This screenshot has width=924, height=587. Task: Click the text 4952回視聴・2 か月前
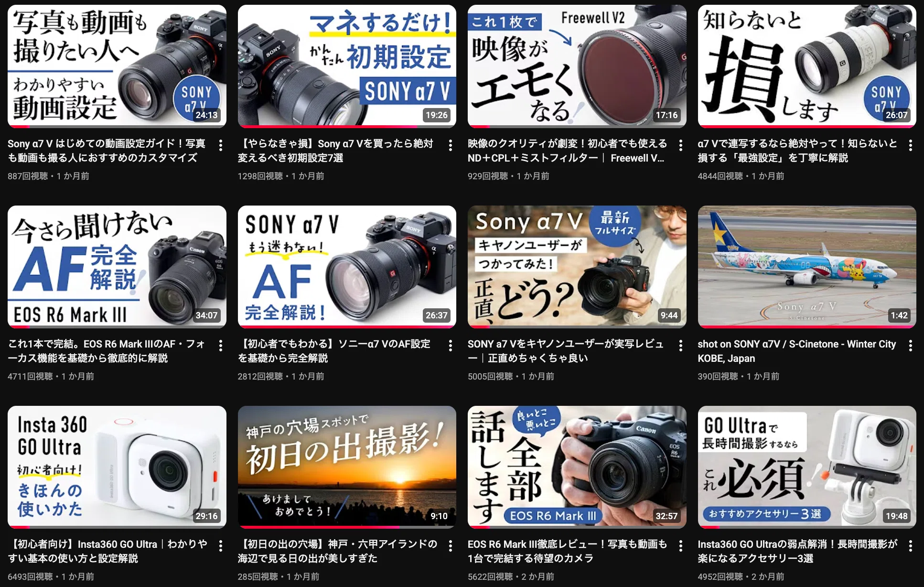click(x=741, y=577)
